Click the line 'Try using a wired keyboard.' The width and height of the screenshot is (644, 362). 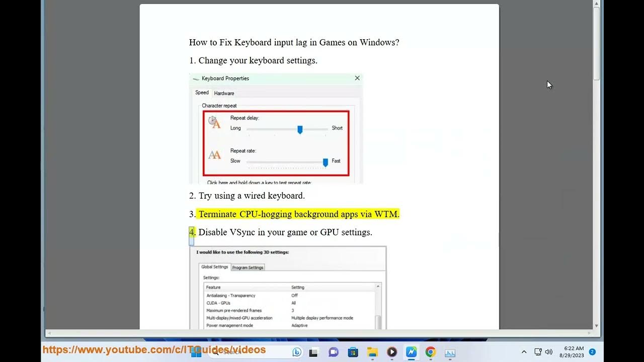[252, 196]
